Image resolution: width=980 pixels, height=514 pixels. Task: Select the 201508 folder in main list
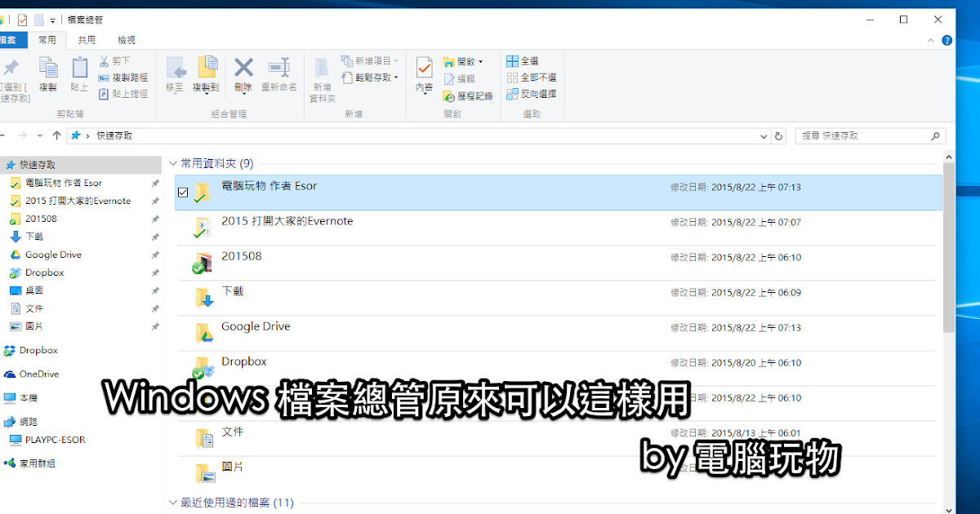tap(555, 263)
